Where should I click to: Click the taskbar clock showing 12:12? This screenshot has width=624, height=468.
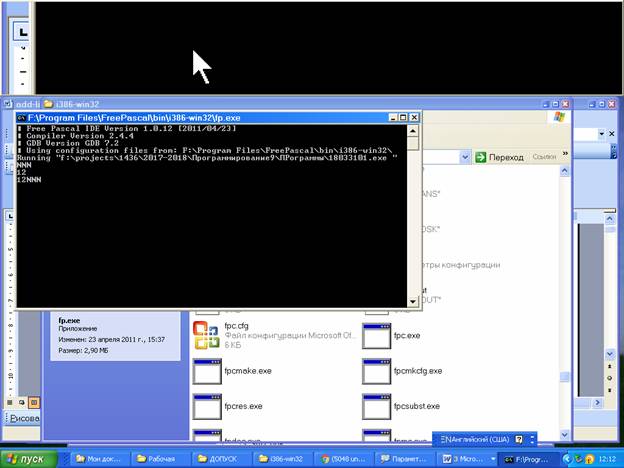(606, 459)
